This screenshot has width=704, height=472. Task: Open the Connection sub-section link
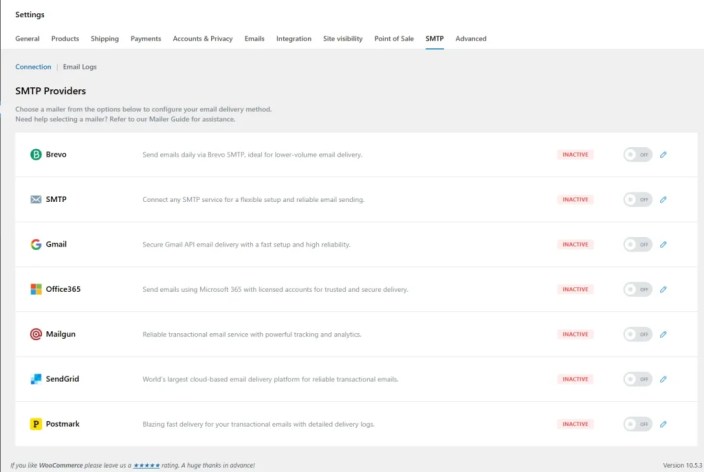tap(33, 66)
